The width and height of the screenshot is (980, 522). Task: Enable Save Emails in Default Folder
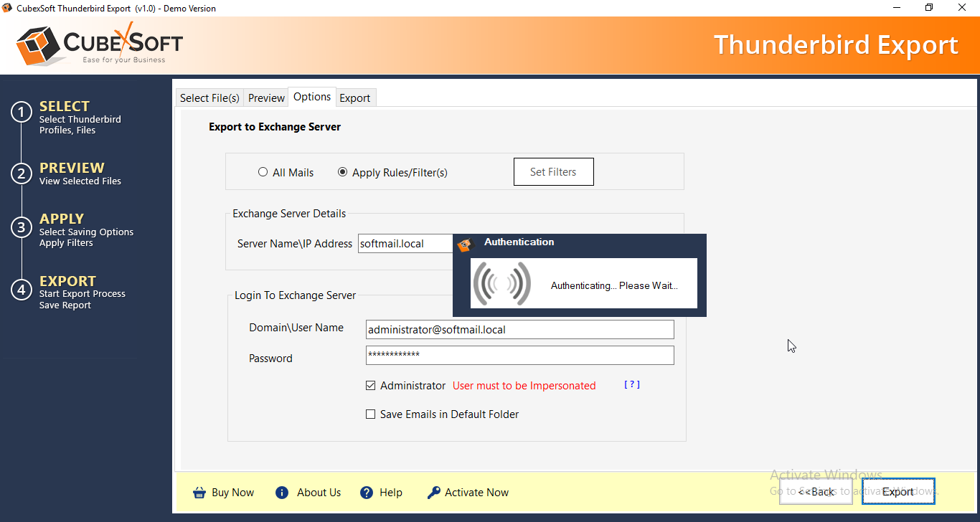point(371,414)
